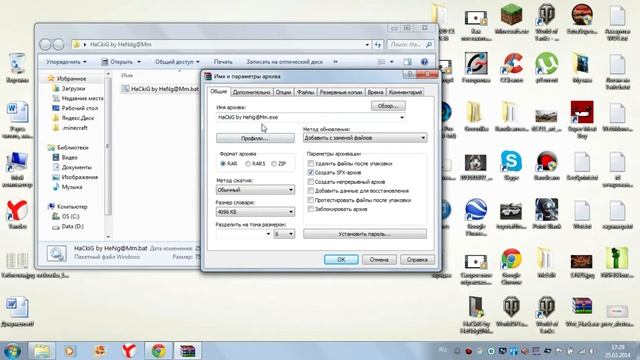This screenshot has height=360, width=640.
Task: Open the compression method dropdown
Action: point(255,190)
